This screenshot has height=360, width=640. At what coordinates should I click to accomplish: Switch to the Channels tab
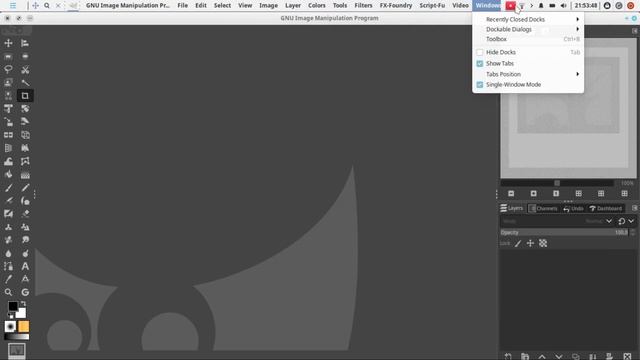pyautogui.click(x=543, y=208)
